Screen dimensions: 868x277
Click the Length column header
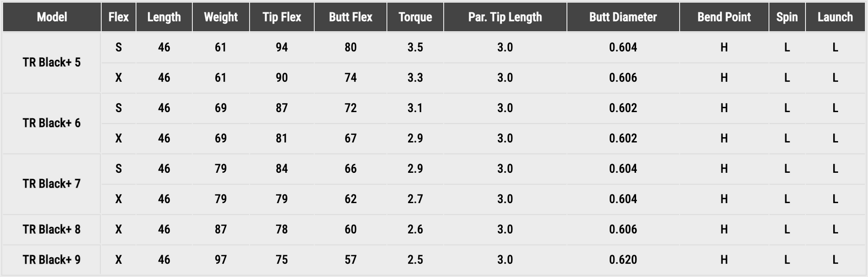click(x=164, y=17)
